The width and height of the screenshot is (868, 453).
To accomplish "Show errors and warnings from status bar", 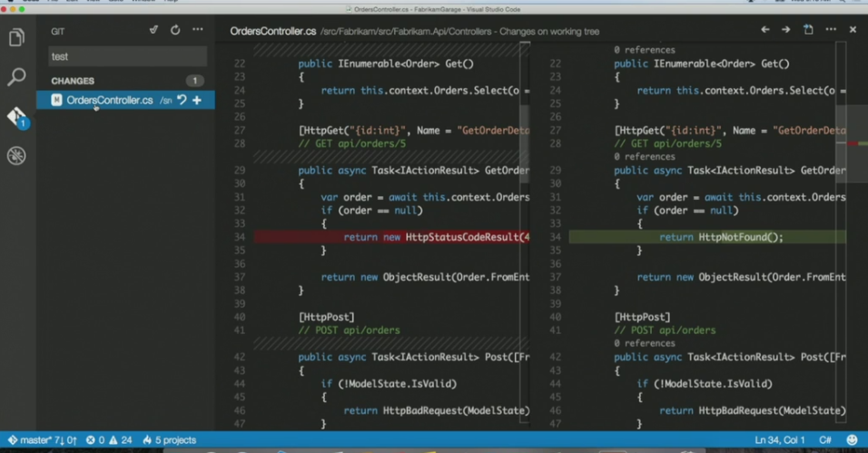I will tap(108, 440).
